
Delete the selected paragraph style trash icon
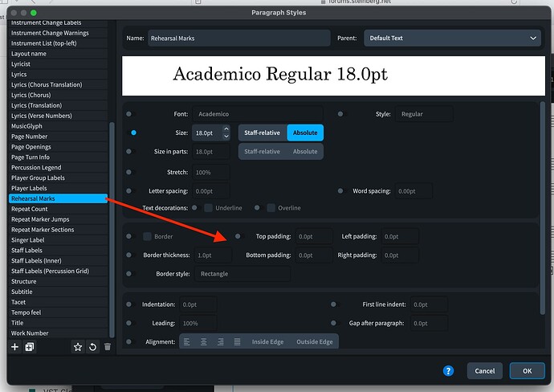tap(108, 347)
